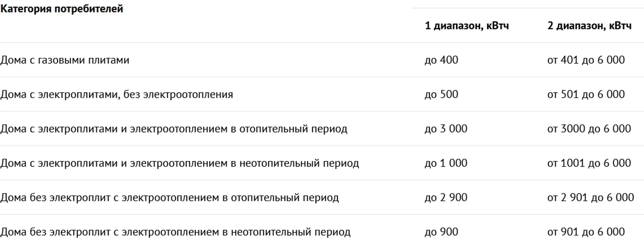Select electric stoves non-heating-season (неотопительный) row label
Viewport: 644px width, 248px height.
coord(180,163)
